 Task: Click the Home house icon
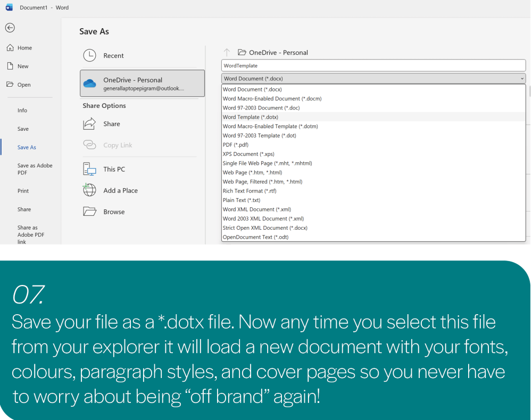10,47
